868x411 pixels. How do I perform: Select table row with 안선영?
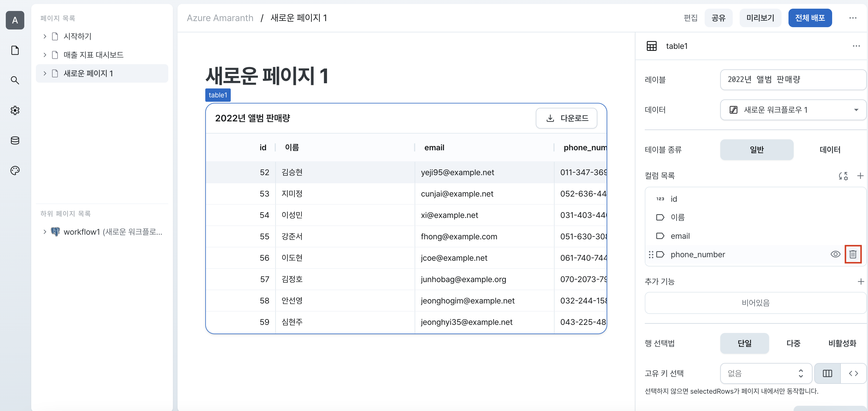406,301
